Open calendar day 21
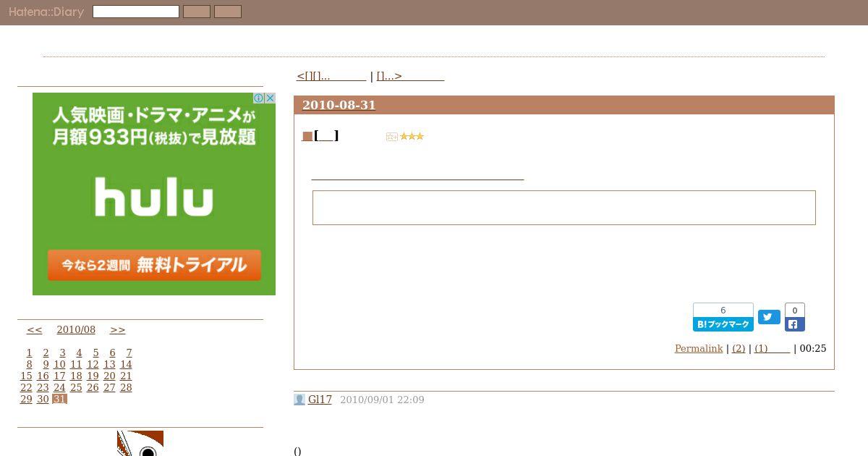The image size is (868, 456). 126,376
